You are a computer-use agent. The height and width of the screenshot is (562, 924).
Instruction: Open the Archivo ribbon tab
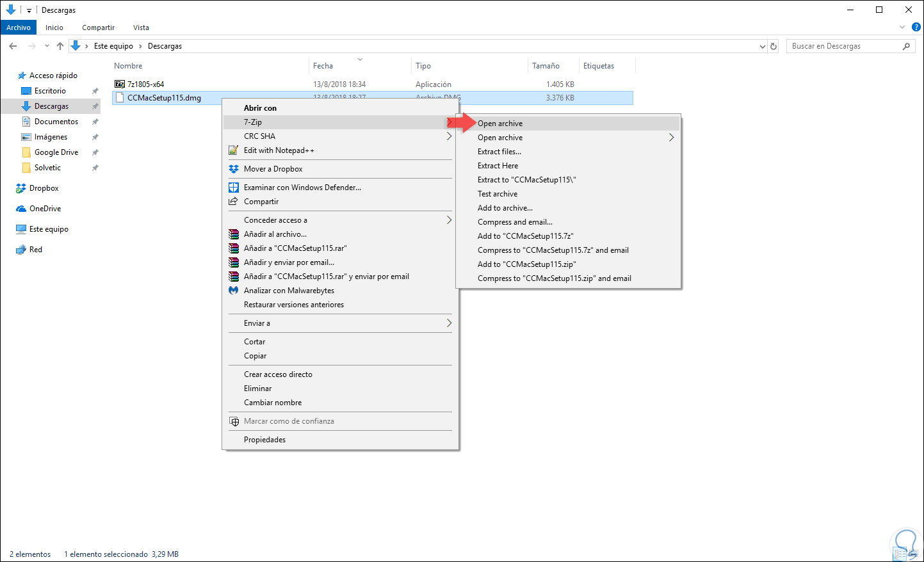pyautogui.click(x=19, y=28)
